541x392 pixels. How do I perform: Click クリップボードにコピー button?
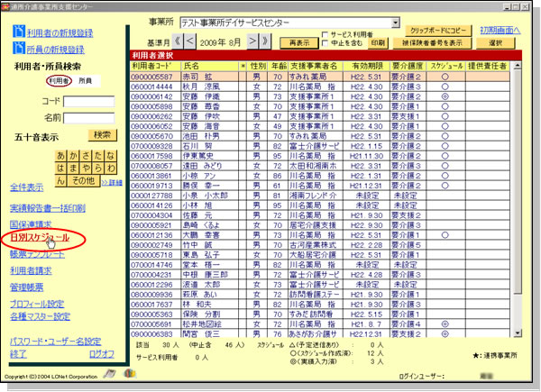[438, 31]
